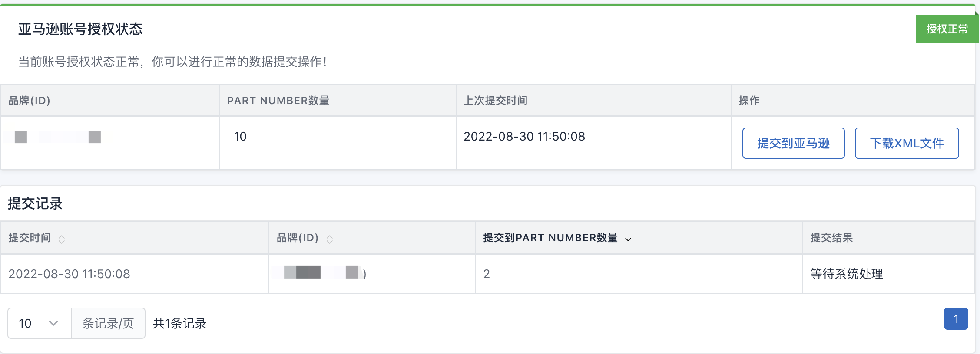The height and width of the screenshot is (354, 980).
Task: Click the 提交结果 column header
Action: tap(831, 238)
